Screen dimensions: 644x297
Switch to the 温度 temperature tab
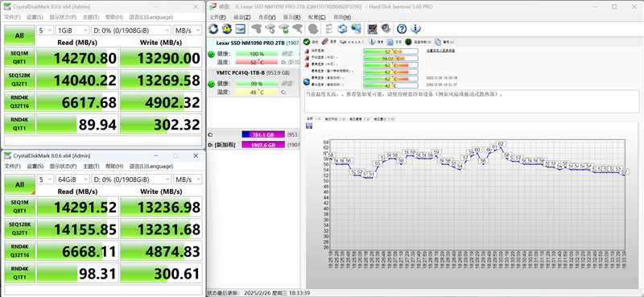[x=329, y=42]
